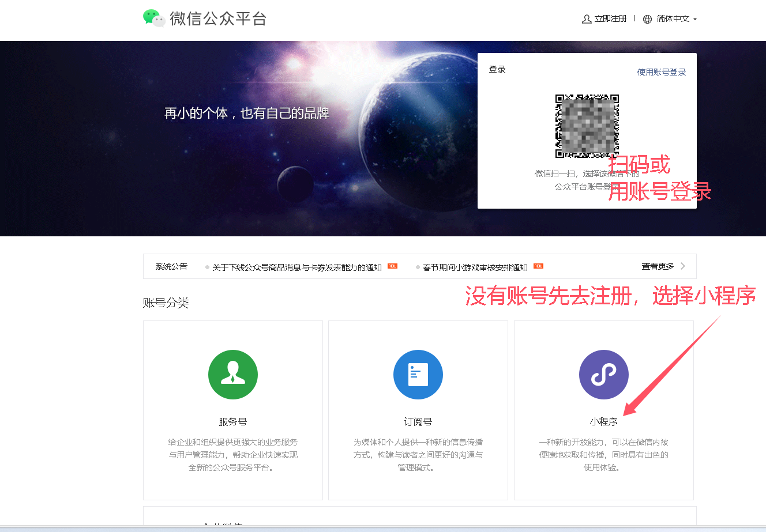Click the 小程序 card title
766x532 pixels.
pyautogui.click(x=604, y=422)
